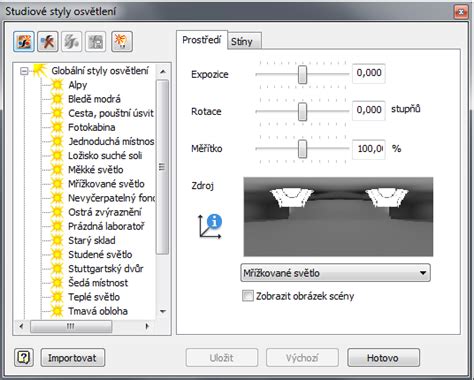Select Ložisko suché soli style

click(105, 155)
